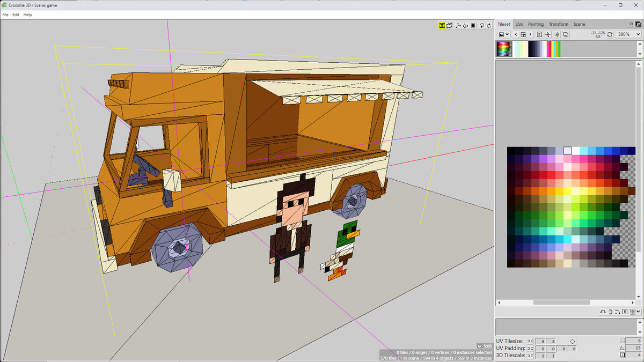
Task: Toggle the C lock beside UV Tilesize
Action: pos(530,341)
